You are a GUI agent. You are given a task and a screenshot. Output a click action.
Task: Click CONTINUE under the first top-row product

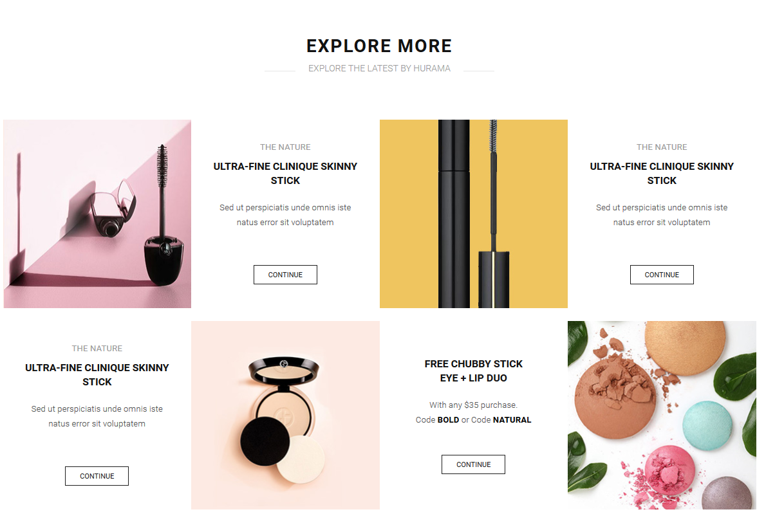click(285, 275)
